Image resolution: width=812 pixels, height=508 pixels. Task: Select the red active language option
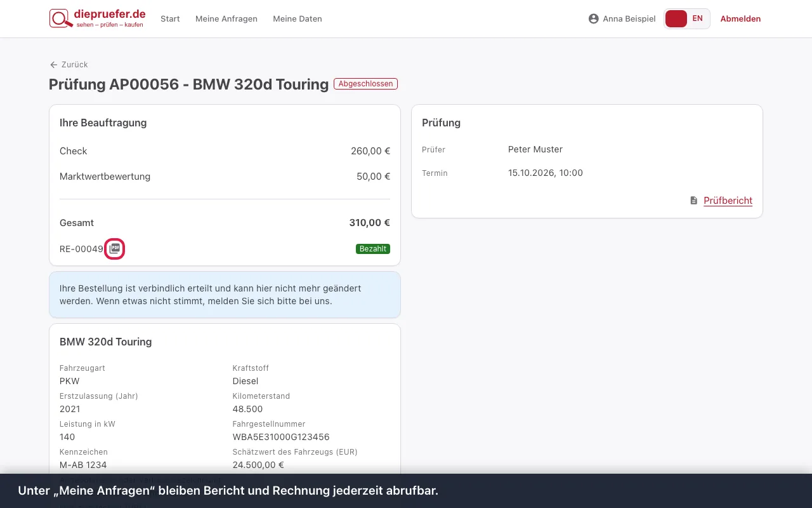[676, 18]
